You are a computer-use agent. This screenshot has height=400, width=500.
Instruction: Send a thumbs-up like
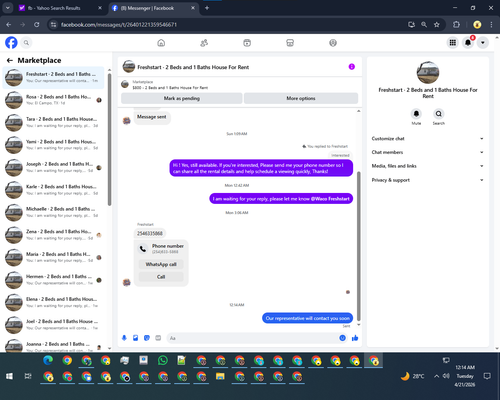point(355,338)
